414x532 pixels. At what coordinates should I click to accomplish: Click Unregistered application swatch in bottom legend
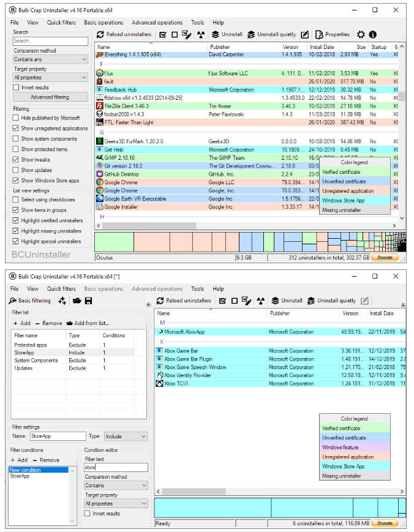pos(355,457)
